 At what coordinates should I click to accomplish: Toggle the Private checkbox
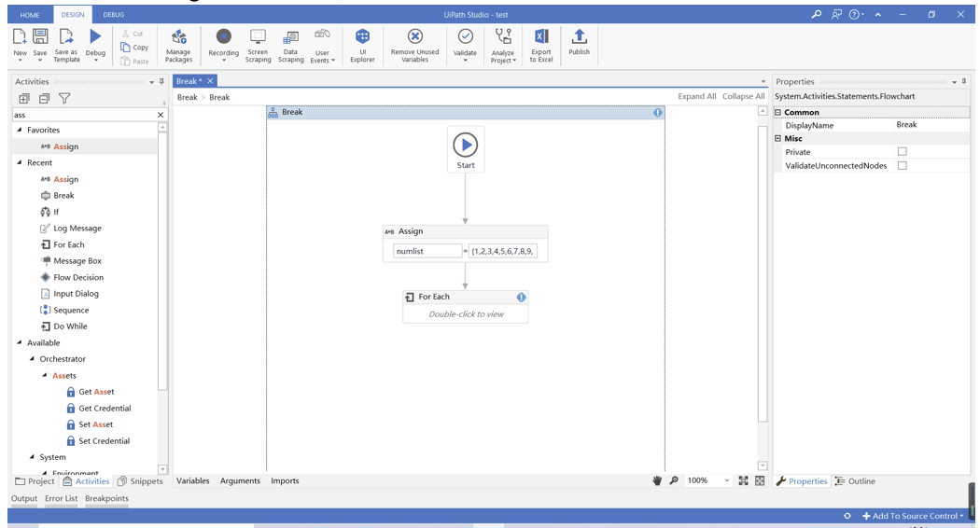[x=902, y=152]
